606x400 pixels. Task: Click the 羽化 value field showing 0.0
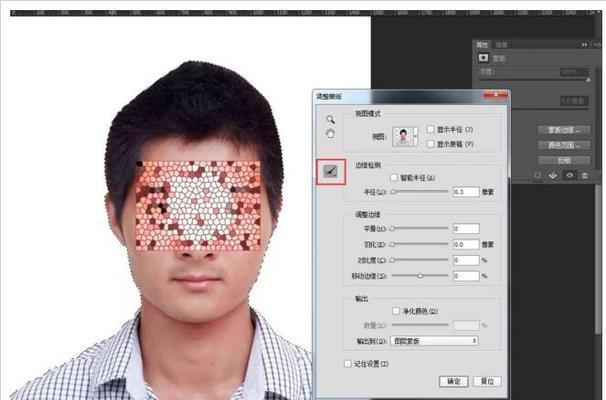(x=466, y=244)
